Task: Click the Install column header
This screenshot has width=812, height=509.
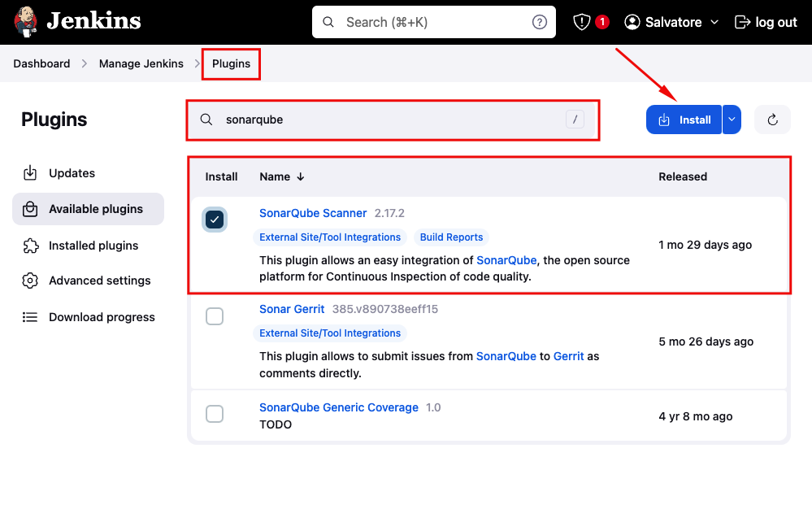Action: (x=221, y=176)
